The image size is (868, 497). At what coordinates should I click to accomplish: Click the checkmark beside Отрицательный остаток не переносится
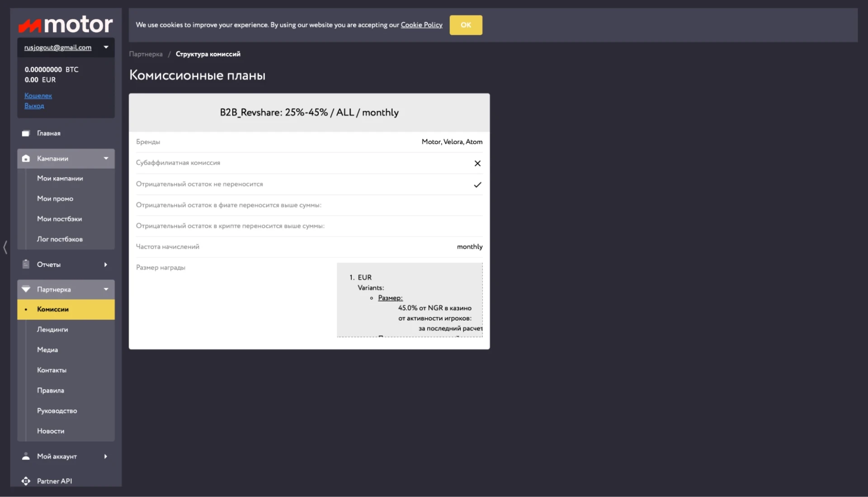[x=477, y=184]
